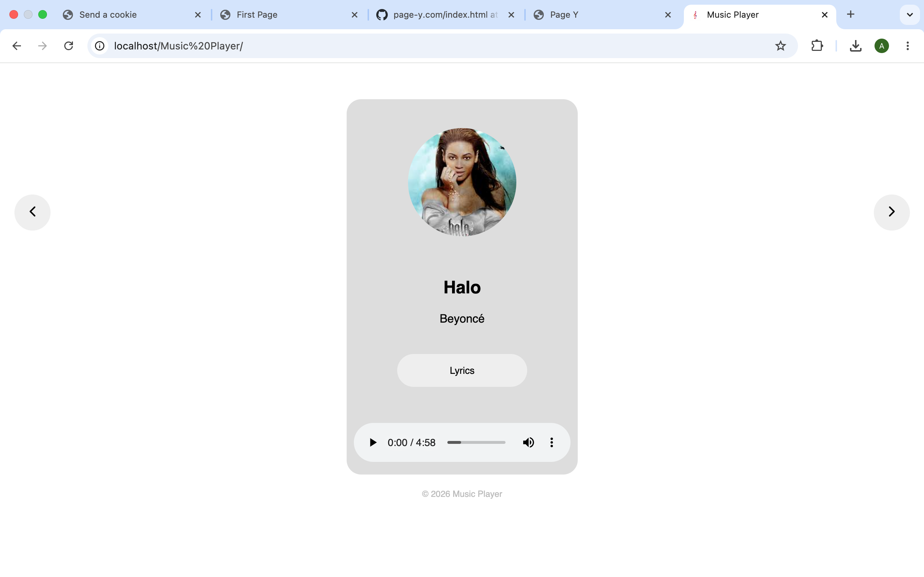Reload the Music Player page

coord(68,46)
